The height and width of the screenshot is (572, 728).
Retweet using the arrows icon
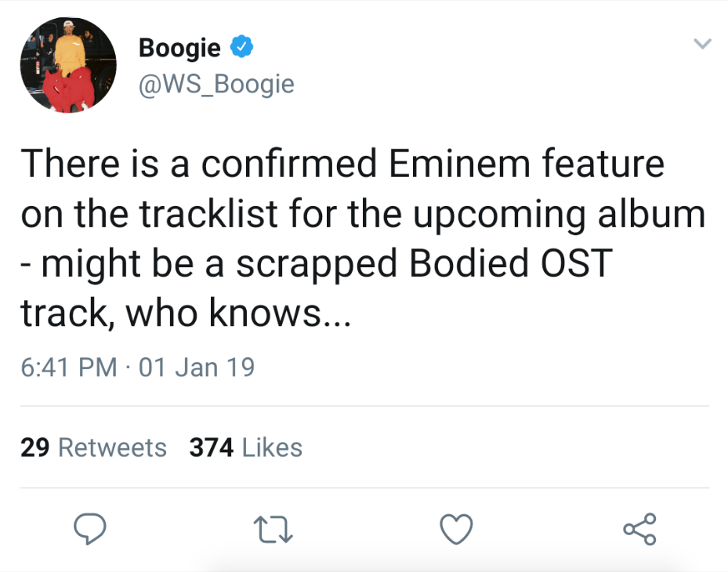[273, 530]
